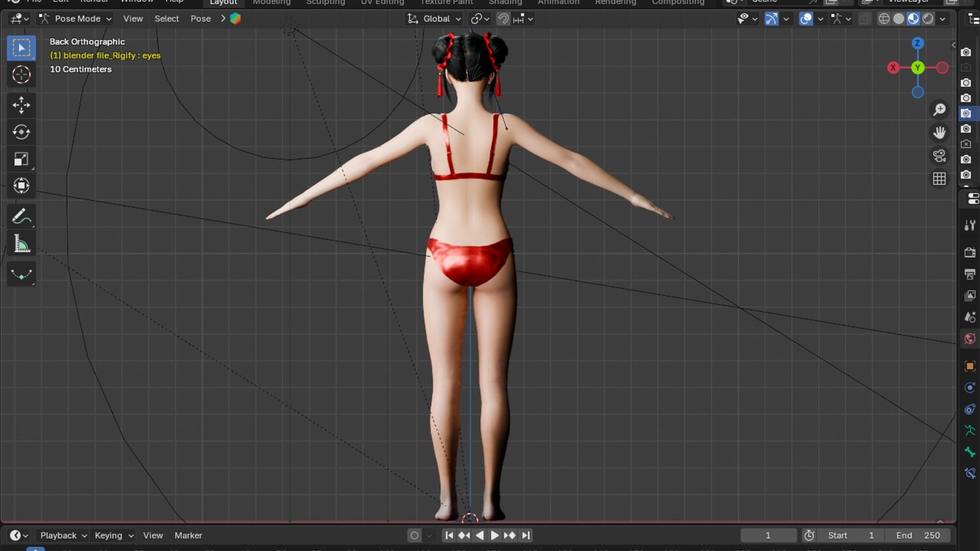Switch to the UV Editing workspace tab
Image resolution: width=980 pixels, height=551 pixels.
pyautogui.click(x=382, y=3)
